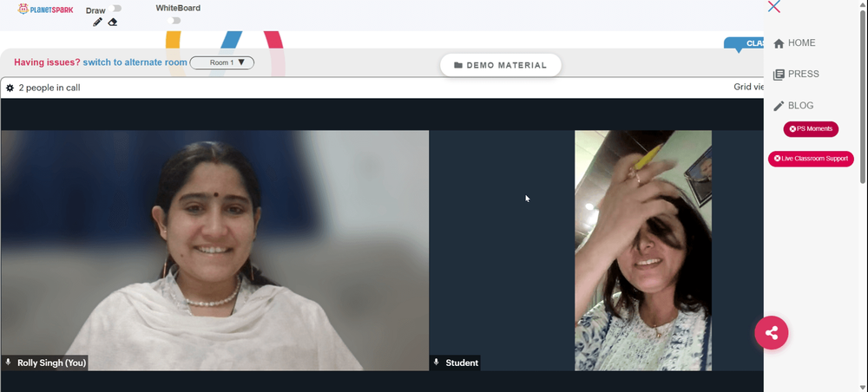This screenshot has width=868, height=392.
Task: Click the Blog pencil icon
Action: click(779, 106)
